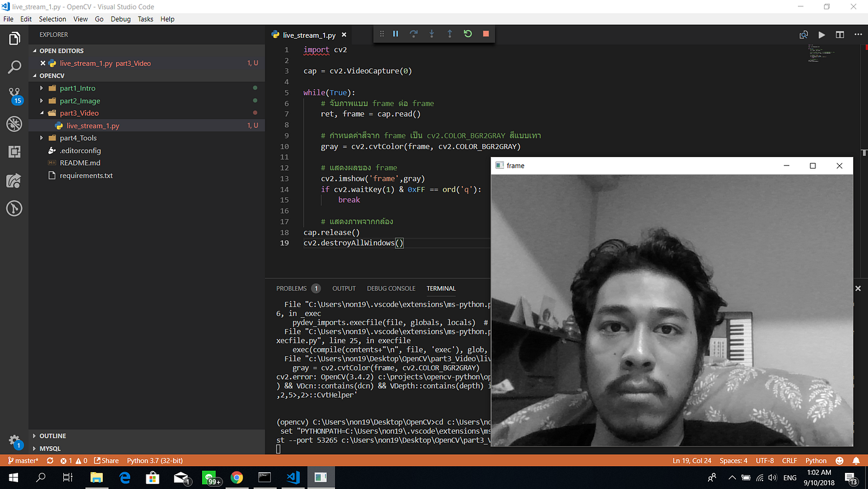This screenshot has height=489, width=868.
Task: Expand the part4_Tools folder
Action: pos(41,137)
